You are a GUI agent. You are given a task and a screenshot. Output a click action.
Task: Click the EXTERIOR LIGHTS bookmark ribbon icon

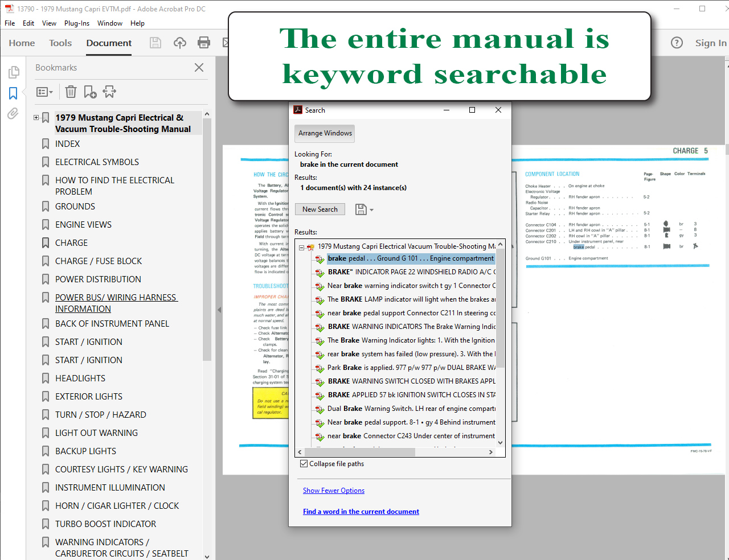(x=46, y=397)
